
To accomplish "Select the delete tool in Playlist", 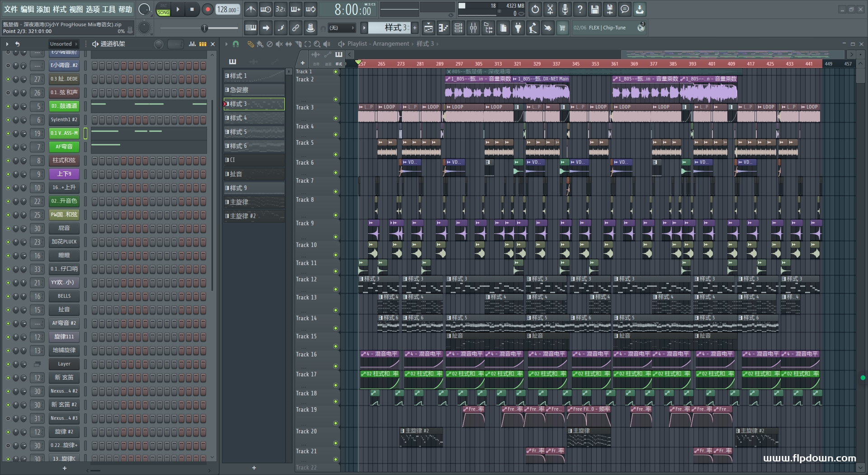I will point(269,44).
